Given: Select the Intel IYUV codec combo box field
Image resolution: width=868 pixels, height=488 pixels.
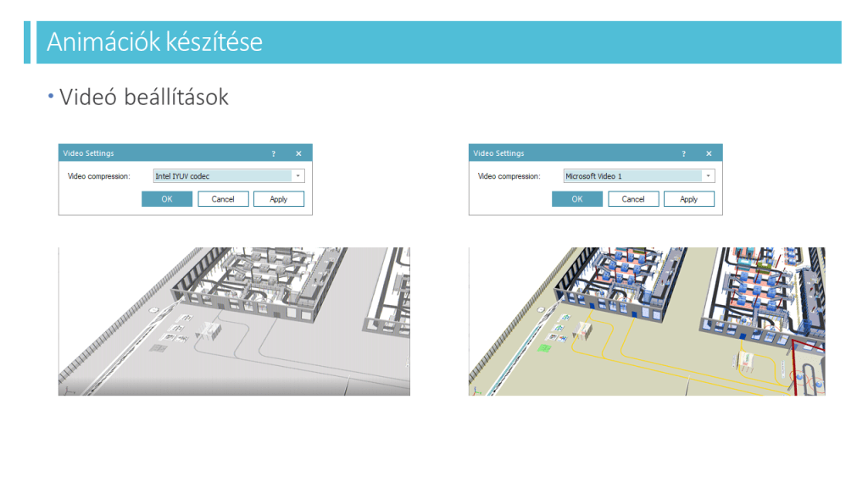Looking at the screenshot, I should coord(222,176).
